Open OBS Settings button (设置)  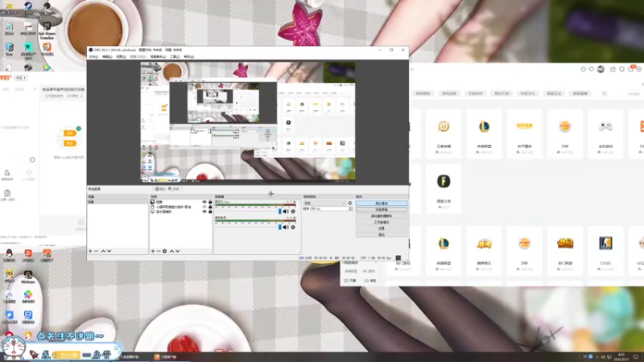(382, 228)
